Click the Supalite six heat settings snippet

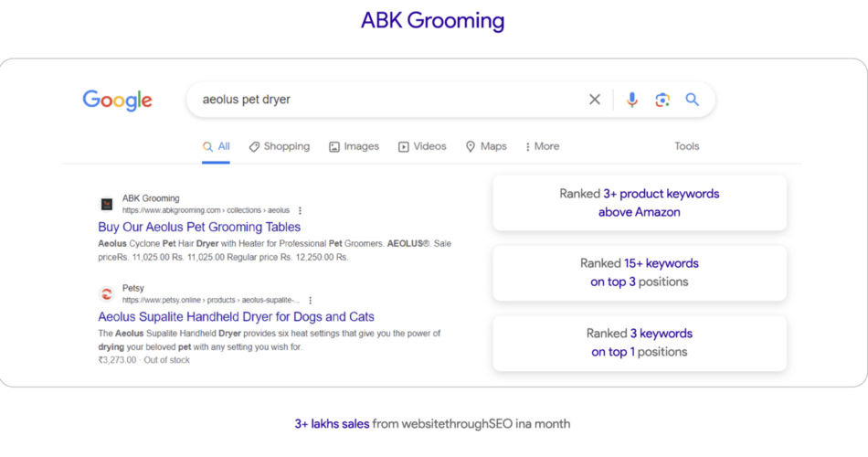(x=269, y=340)
